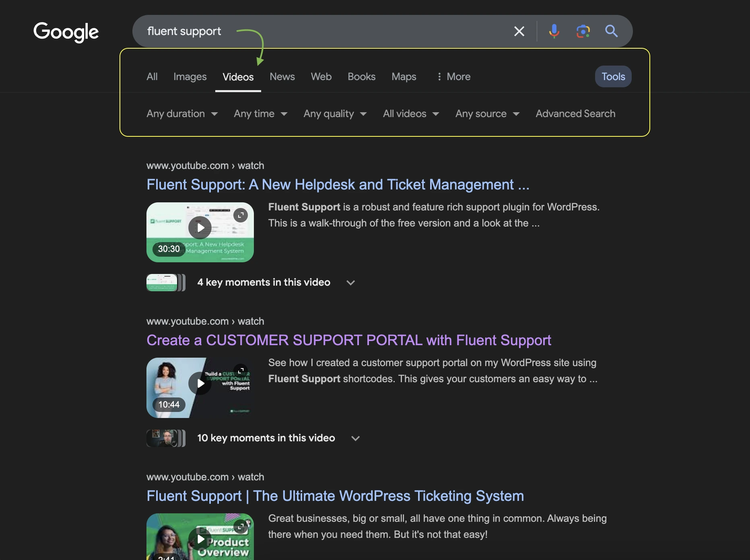Open small key moments thumbnail for 10 moments
This screenshot has height=560, width=750.
point(166,438)
